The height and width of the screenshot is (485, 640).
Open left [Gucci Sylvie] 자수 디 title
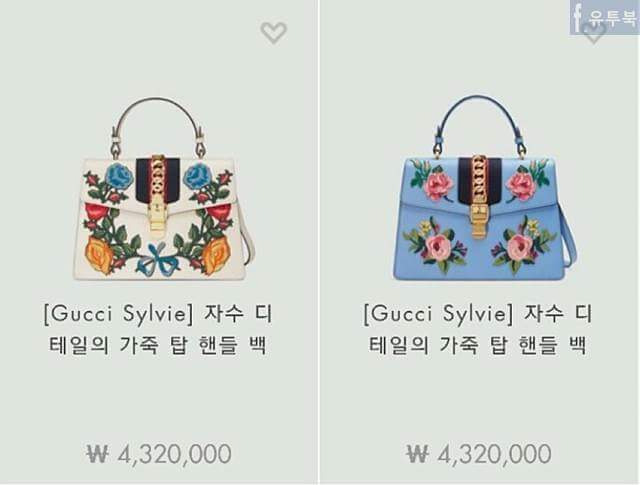click(x=158, y=314)
